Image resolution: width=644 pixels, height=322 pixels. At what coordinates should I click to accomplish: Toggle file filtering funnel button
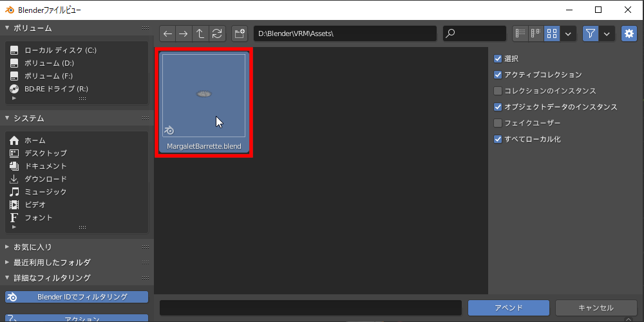591,33
